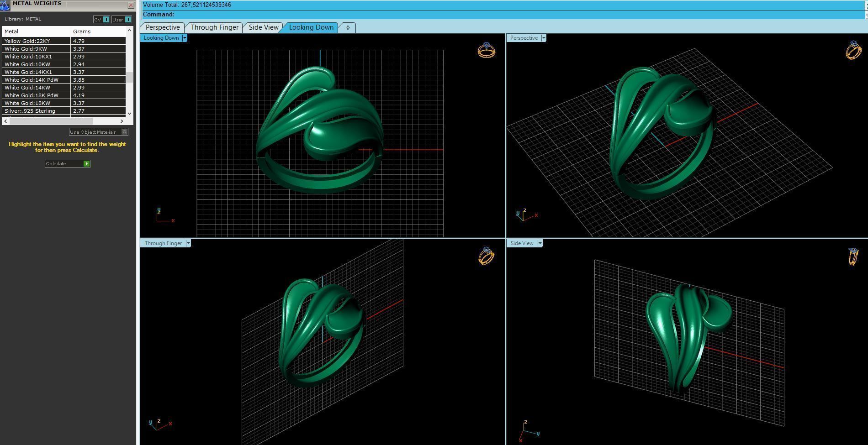The height and width of the screenshot is (445, 868).
Task: Select the White Gold:18KW row
Action: tap(64, 103)
